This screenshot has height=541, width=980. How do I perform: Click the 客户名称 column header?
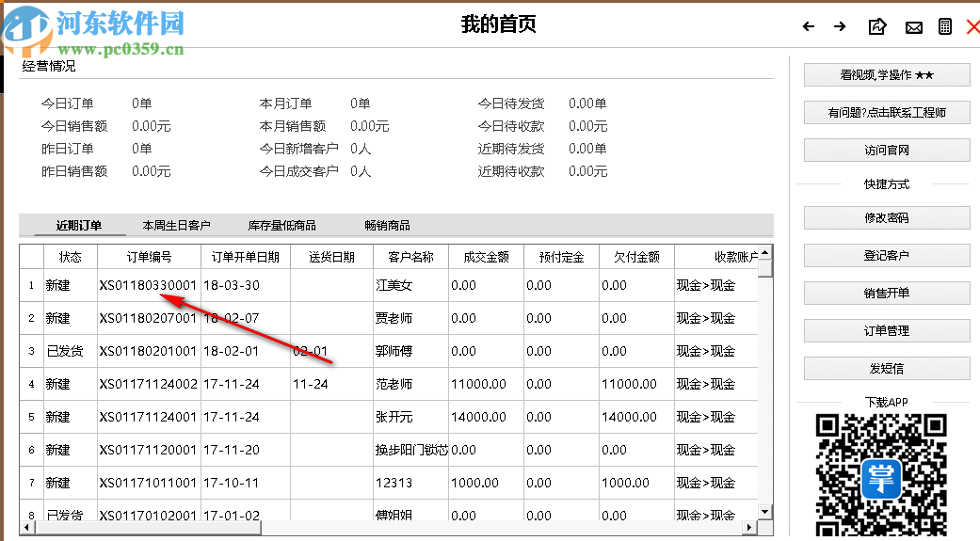410,257
